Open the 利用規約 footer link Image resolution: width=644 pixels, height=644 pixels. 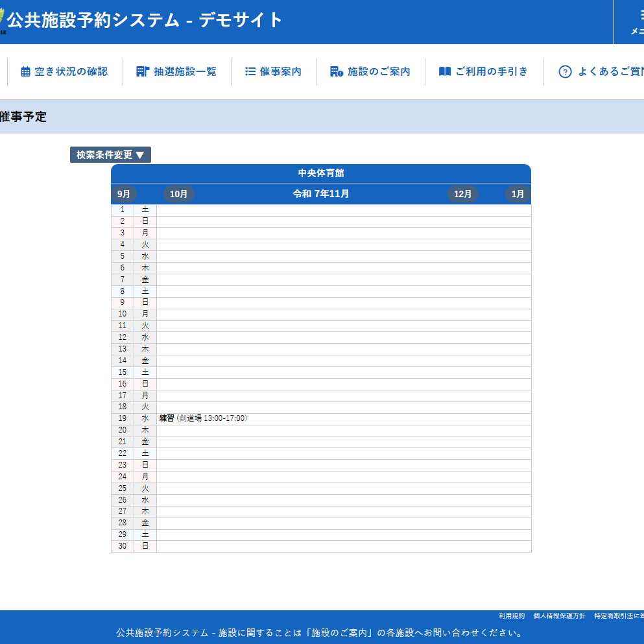coord(512,616)
